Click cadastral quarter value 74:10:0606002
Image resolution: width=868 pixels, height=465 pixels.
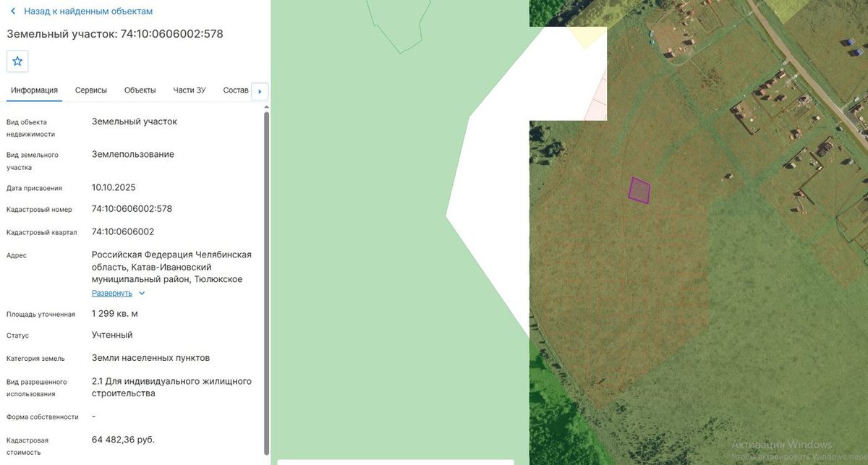click(123, 232)
